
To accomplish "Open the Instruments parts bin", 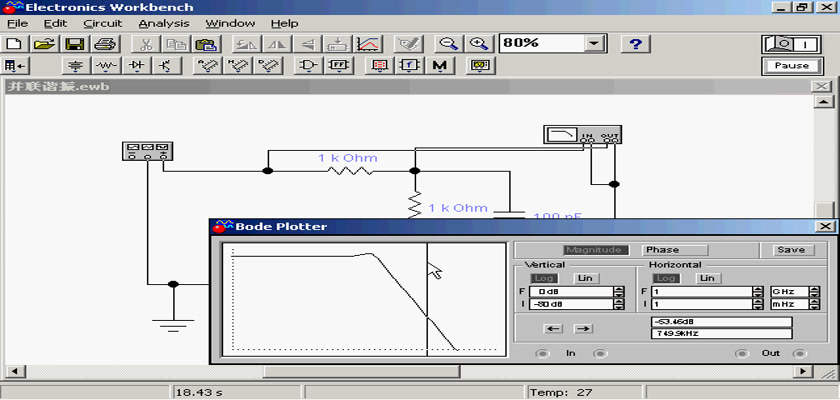I will pyautogui.click(x=479, y=66).
